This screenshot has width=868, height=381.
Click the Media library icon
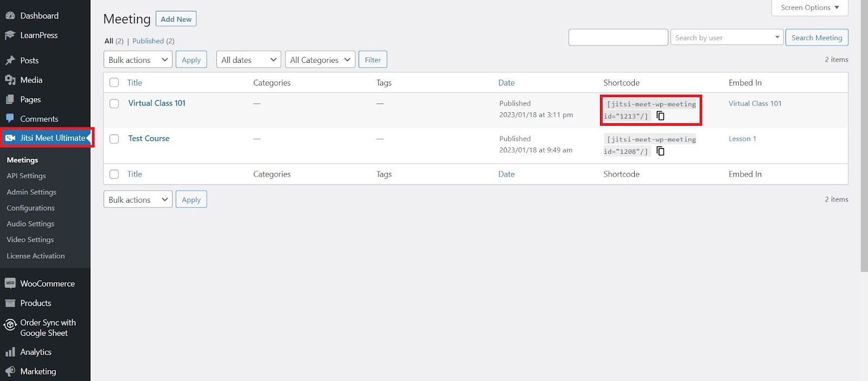[x=10, y=80]
